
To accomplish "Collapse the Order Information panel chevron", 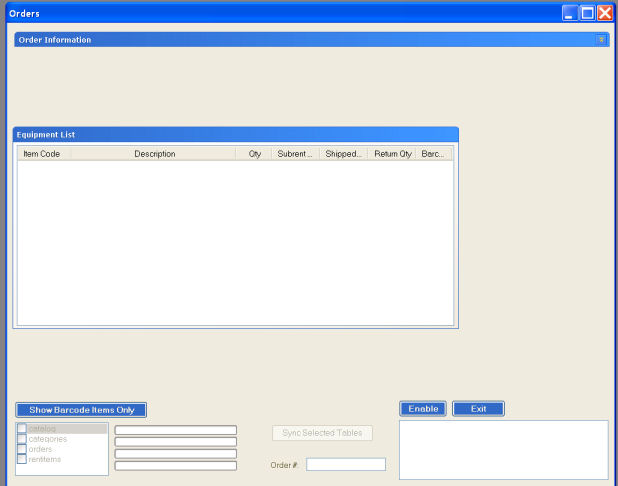I will click(x=601, y=40).
